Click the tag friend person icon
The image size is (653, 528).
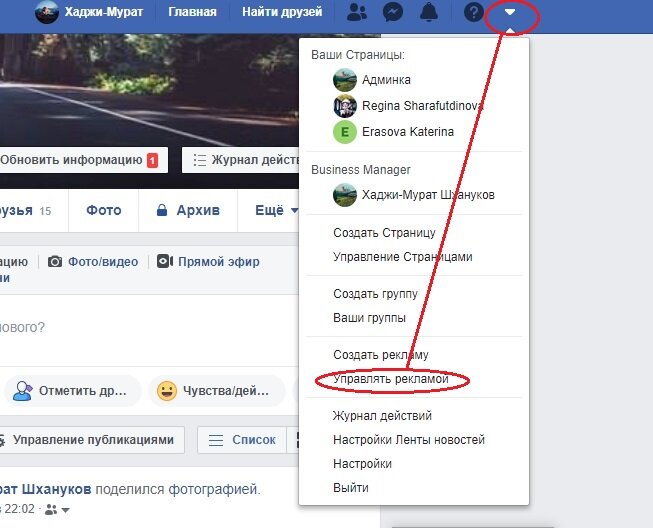click(x=22, y=391)
